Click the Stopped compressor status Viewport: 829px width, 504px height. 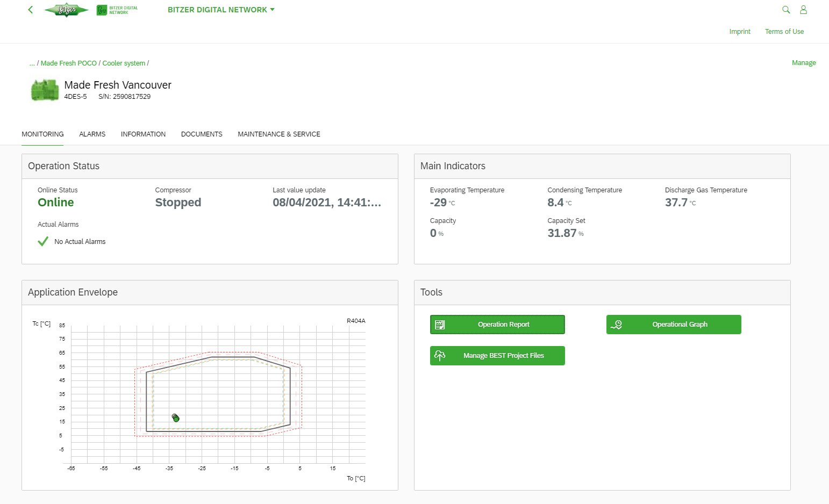[178, 203]
